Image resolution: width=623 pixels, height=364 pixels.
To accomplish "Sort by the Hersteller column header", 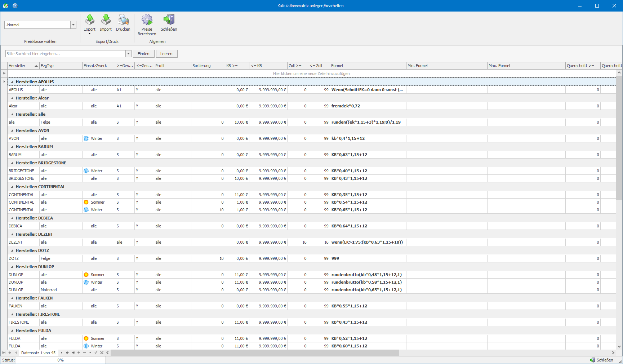I will coord(23,66).
